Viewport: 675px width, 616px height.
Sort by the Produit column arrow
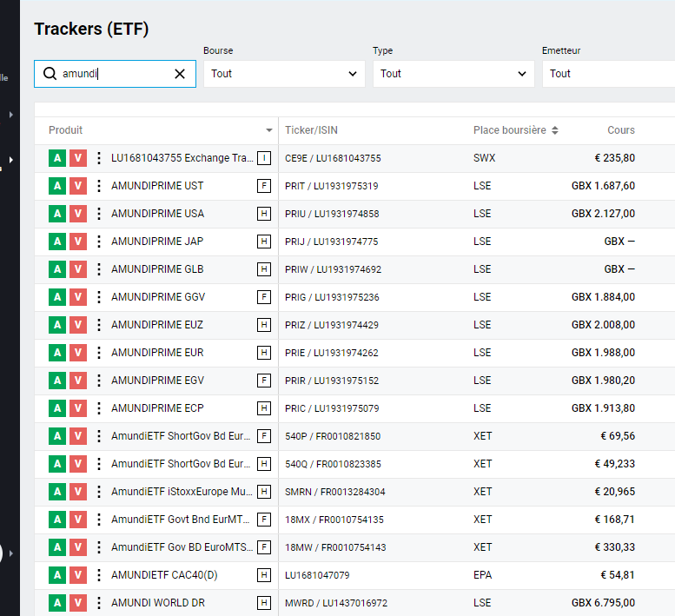point(269,130)
